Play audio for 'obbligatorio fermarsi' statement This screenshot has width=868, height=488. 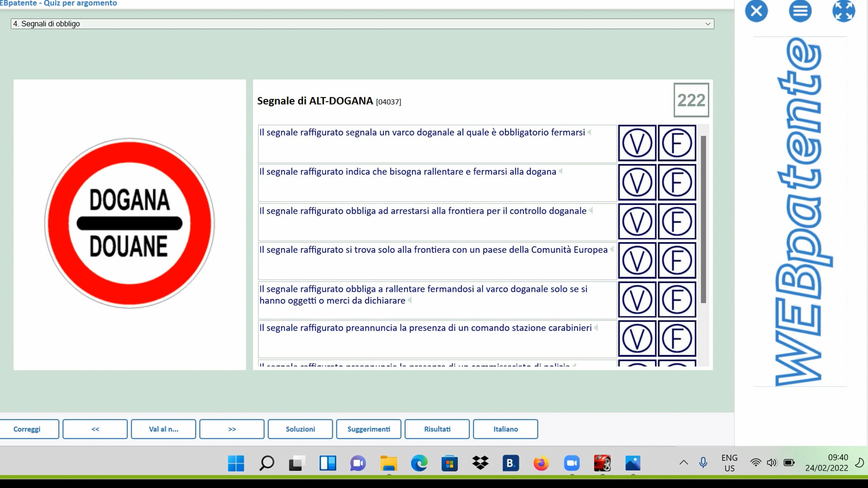(x=590, y=132)
